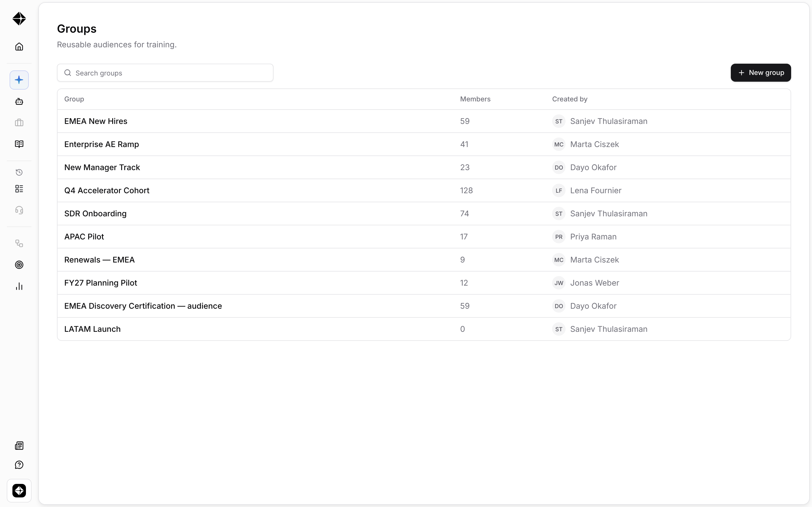Select the blue sparkle icon in sidebar
This screenshot has width=812, height=507.
coord(19,80)
